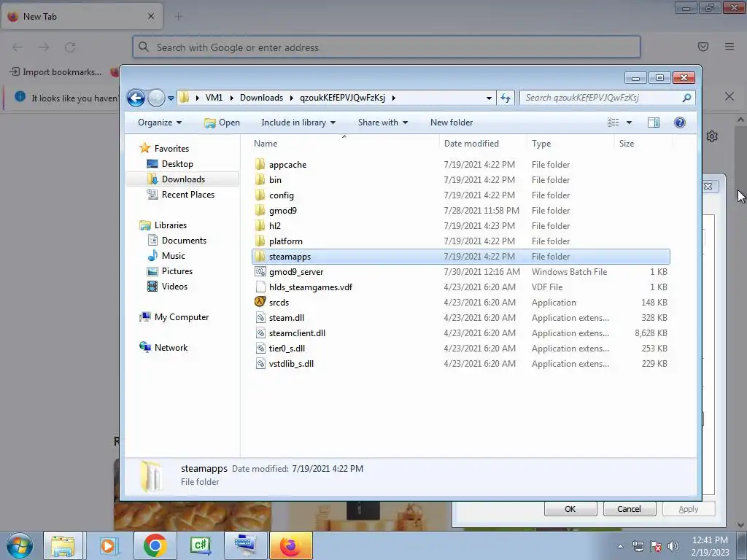
Task: Open the Explorer help icon
Action: pyautogui.click(x=680, y=122)
